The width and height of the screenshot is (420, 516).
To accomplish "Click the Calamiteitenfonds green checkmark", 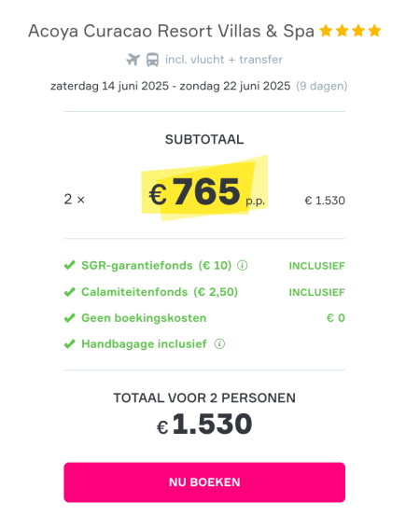I will [x=69, y=292].
